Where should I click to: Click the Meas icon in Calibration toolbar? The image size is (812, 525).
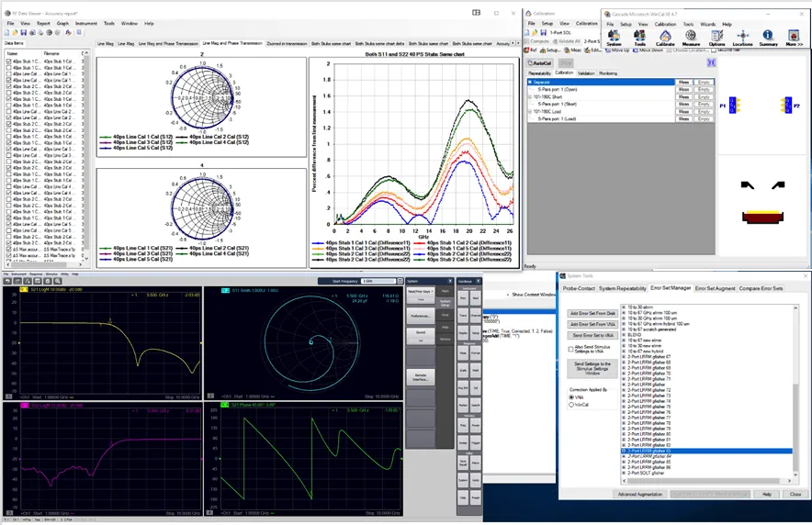pyautogui.click(x=573, y=50)
